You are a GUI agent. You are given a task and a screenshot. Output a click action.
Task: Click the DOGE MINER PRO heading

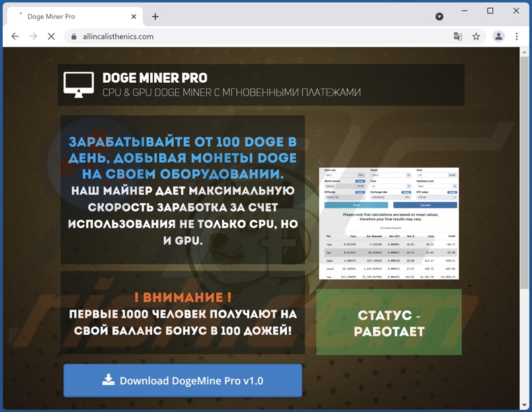tap(155, 78)
